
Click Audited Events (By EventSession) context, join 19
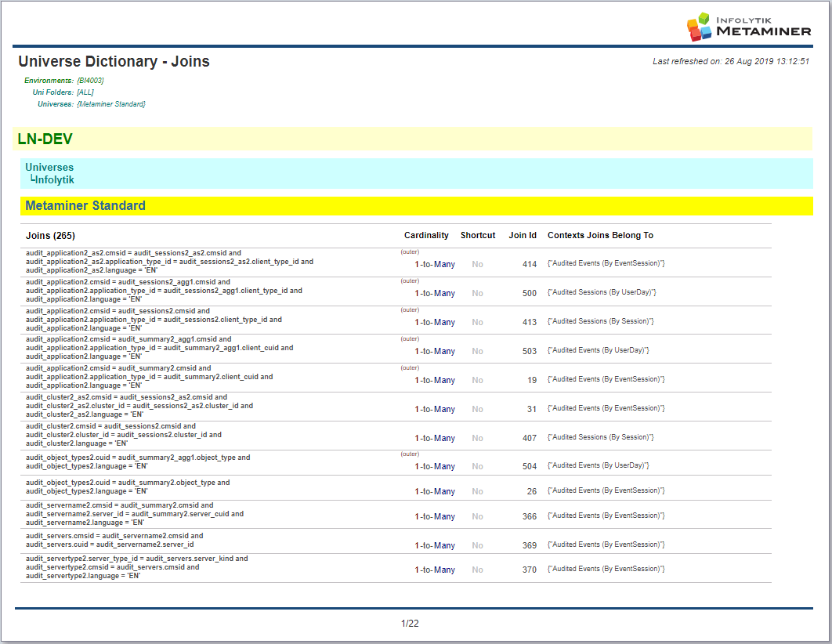[x=606, y=379]
